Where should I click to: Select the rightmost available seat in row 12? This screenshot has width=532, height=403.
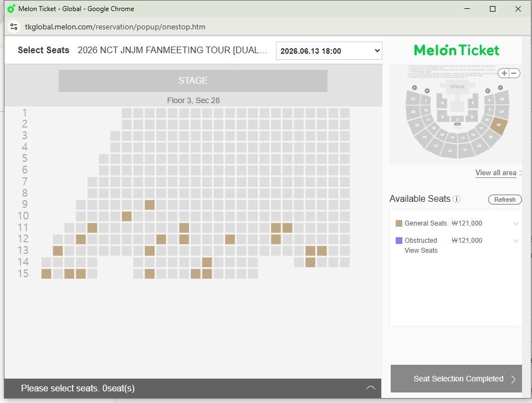276,239
